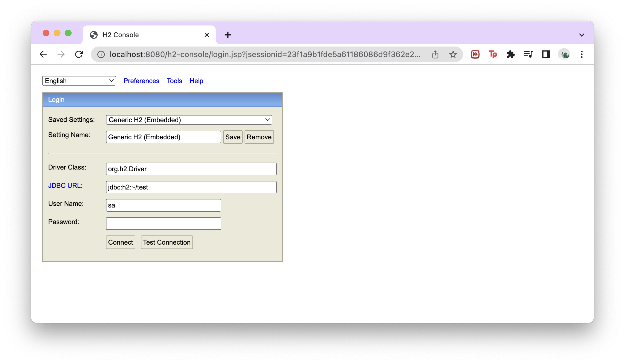Focus the Password input field

point(163,224)
